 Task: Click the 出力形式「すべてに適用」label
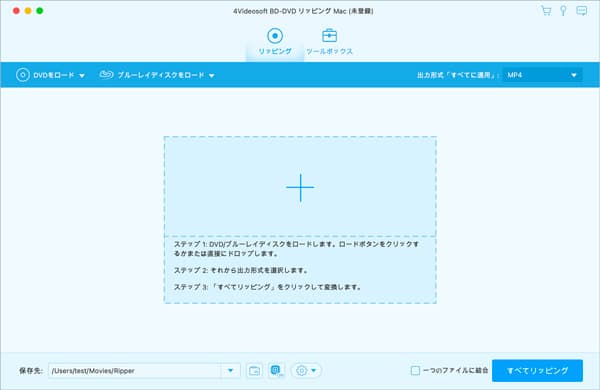458,75
